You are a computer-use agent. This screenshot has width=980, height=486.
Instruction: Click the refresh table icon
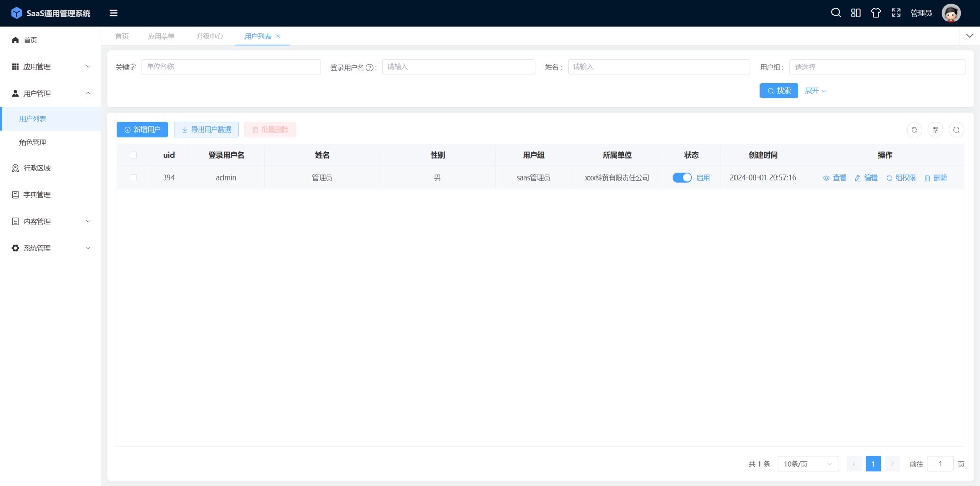point(914,130)
